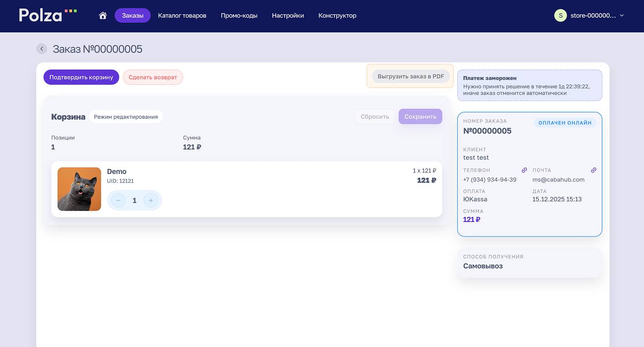Go to Промо-коды section

(239, 15)
